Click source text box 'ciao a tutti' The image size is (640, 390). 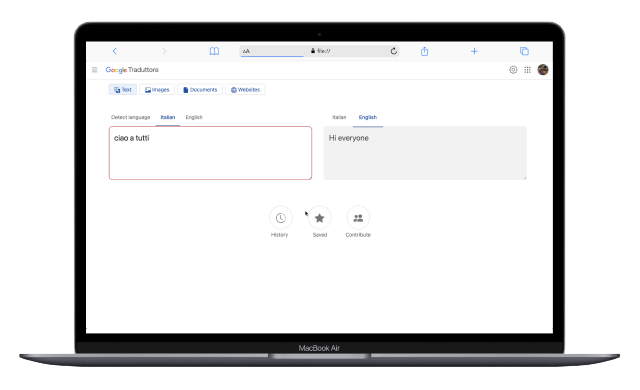[211, 153]
